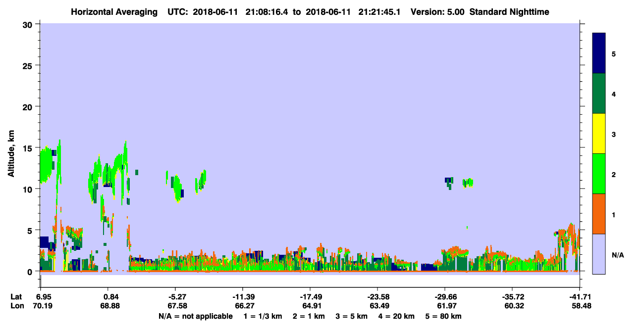Click colorbar label '3'
The height and width of the screenshot is (330, 644).
coord(614,134)
